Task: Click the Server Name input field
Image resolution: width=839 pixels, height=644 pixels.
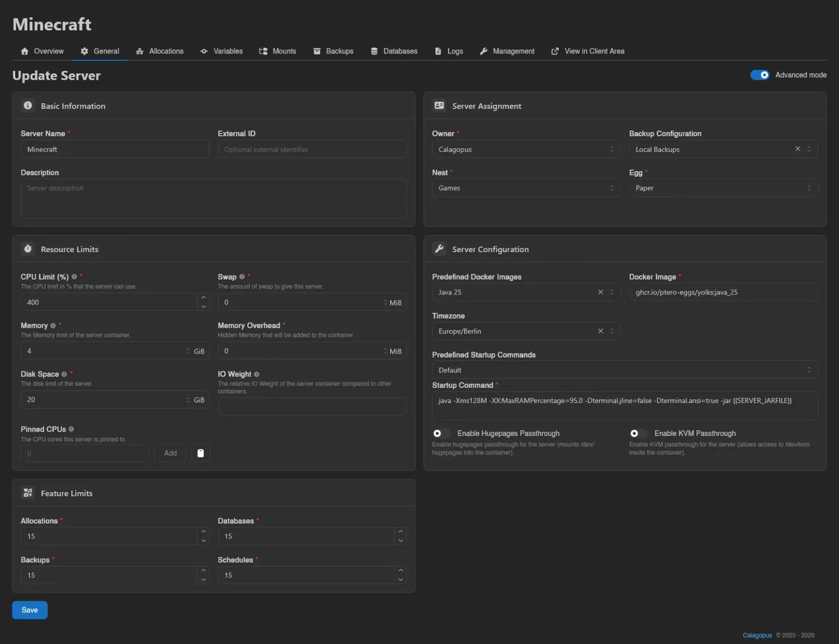Action: point(115,149)
